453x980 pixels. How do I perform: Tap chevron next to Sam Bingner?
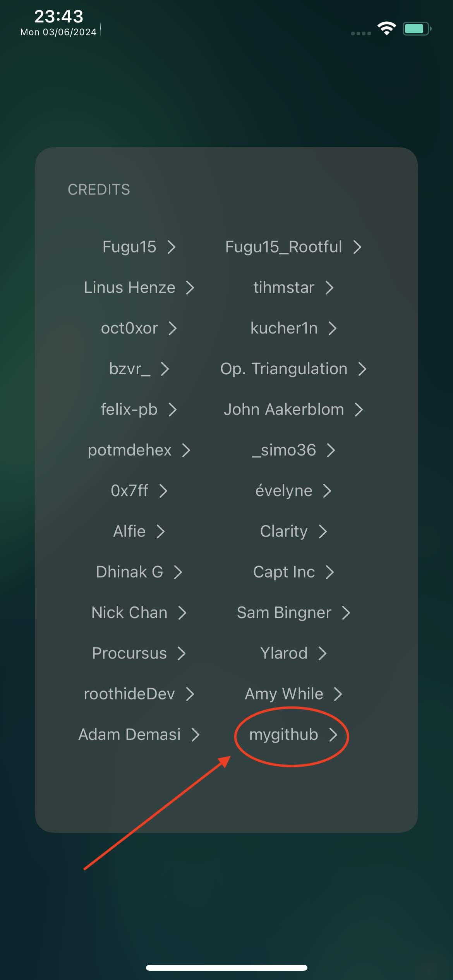(346, 613)
